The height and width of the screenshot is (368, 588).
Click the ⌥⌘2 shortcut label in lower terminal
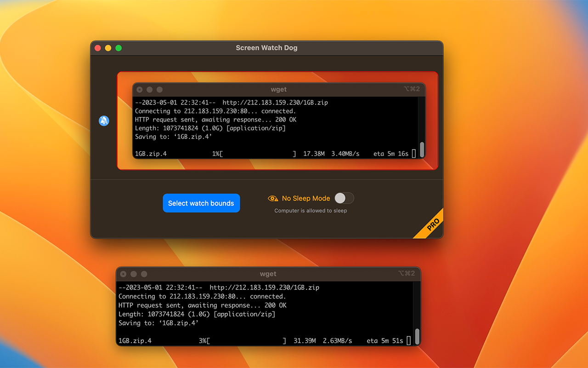point(407,273)
